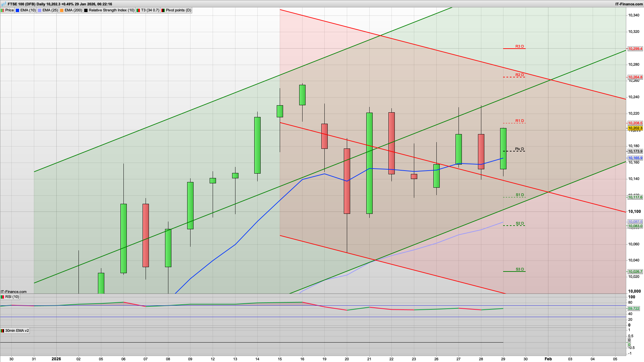Click the Pivot points (D) legend icon
Viewport: 644px width, 362px height.
tap(163, 10)
